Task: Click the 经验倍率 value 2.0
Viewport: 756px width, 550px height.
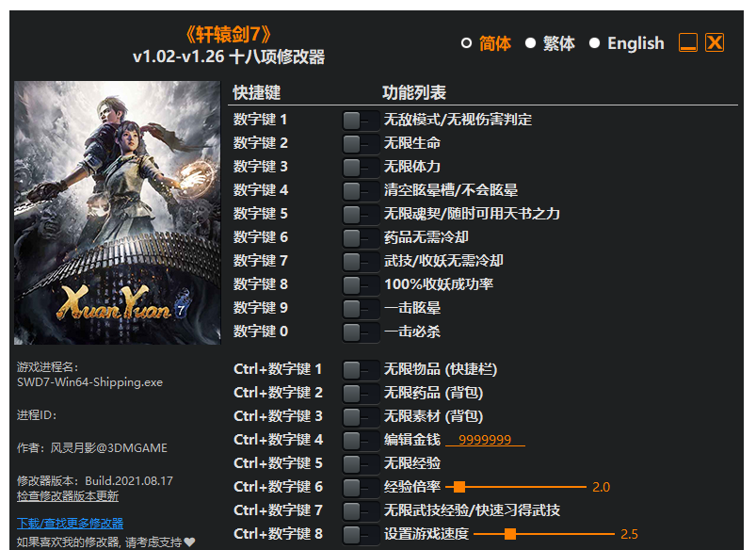Action: pos(602,487)
